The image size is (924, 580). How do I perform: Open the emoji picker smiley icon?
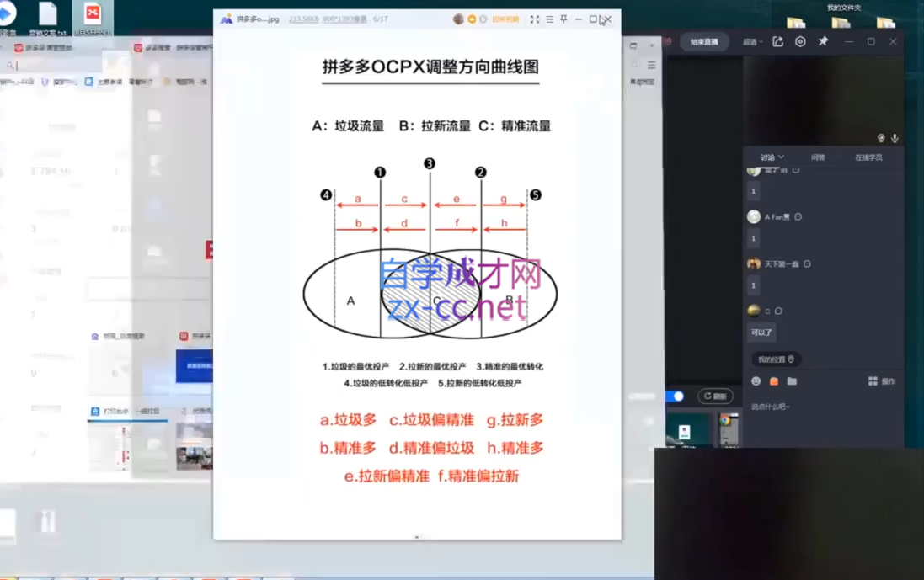pos(756,381)
